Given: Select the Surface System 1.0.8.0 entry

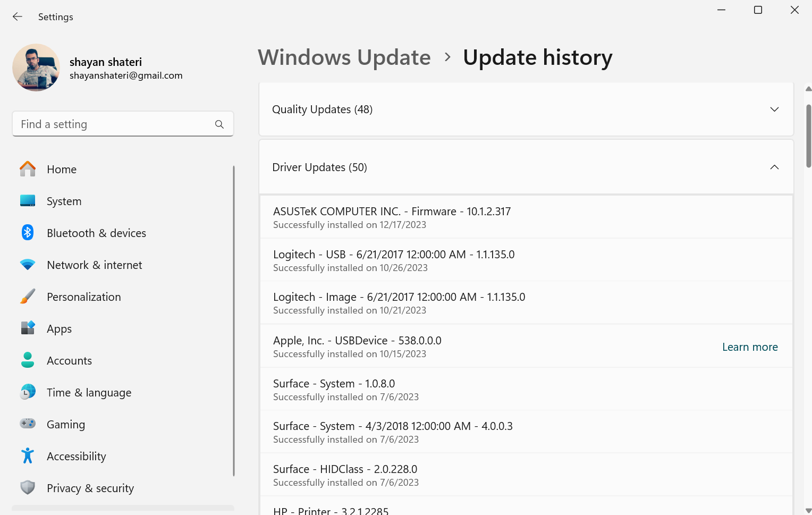Looking at the screenshot, I should tap(526, 389).
